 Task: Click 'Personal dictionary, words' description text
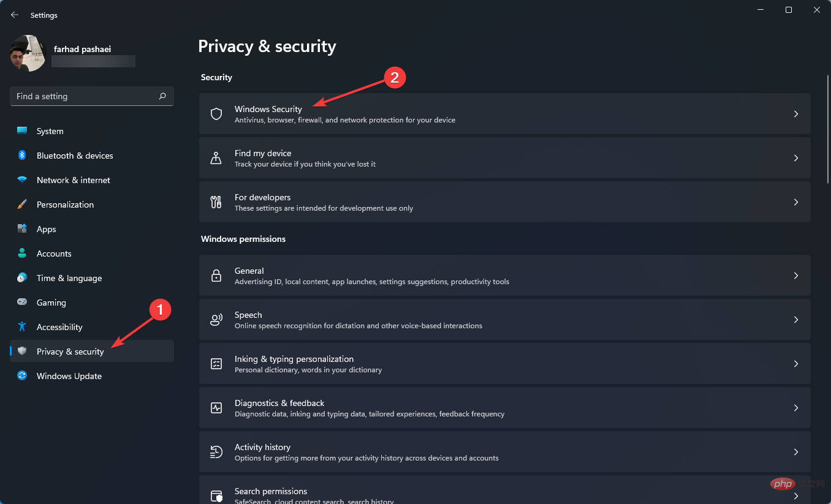[308, 370]
